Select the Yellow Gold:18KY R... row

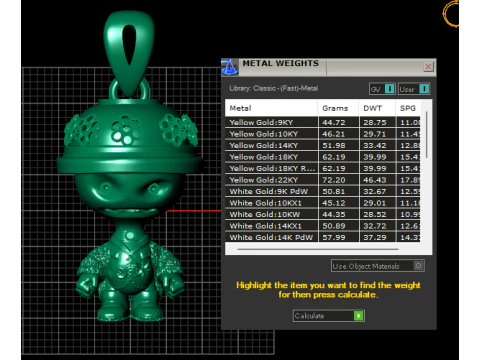(323, 168)
